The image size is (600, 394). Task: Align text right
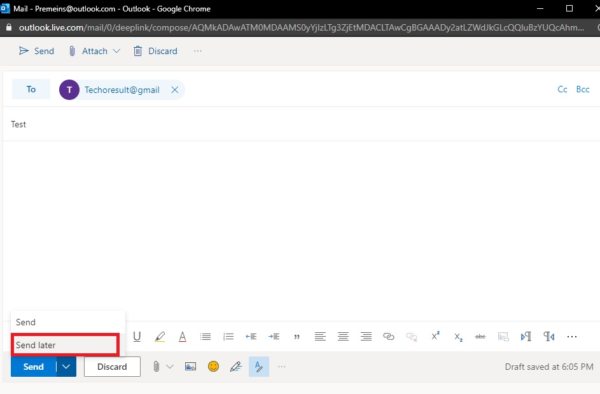366,337
